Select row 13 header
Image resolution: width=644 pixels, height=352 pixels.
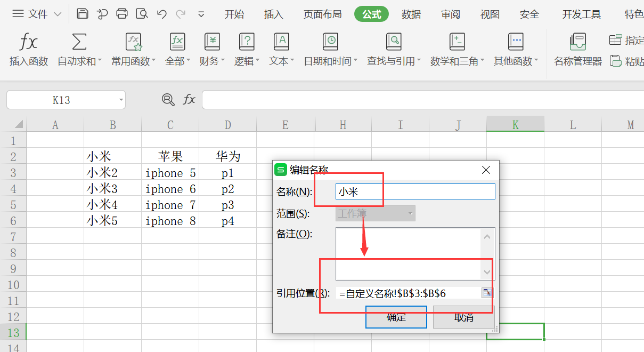13,332
